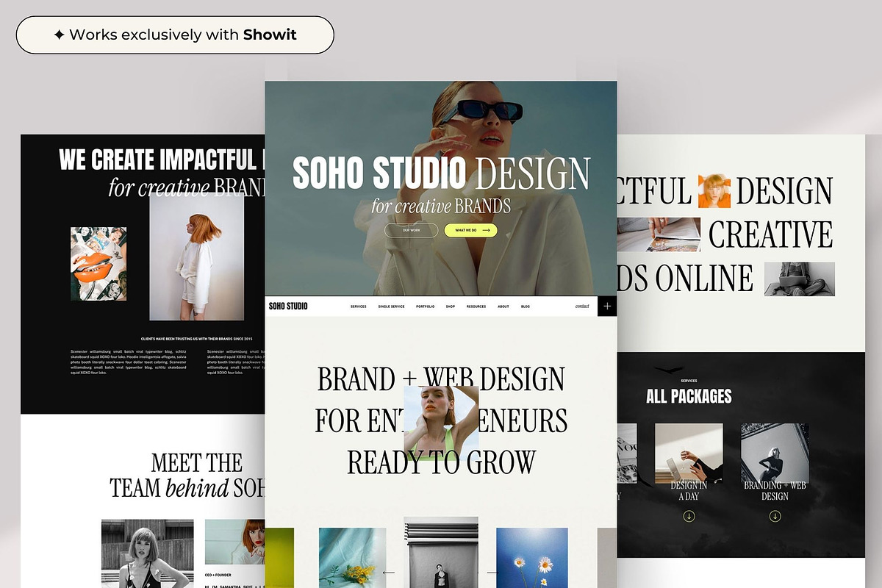
Task: Click grayscale person with laptop image
Action: click(800, 279)
